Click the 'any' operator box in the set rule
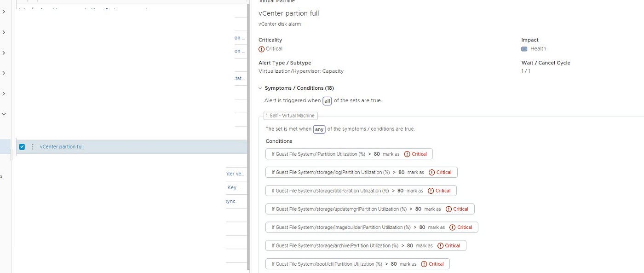Image resolution: width=644 pixels, height=273 pixels. pos(319,129)
